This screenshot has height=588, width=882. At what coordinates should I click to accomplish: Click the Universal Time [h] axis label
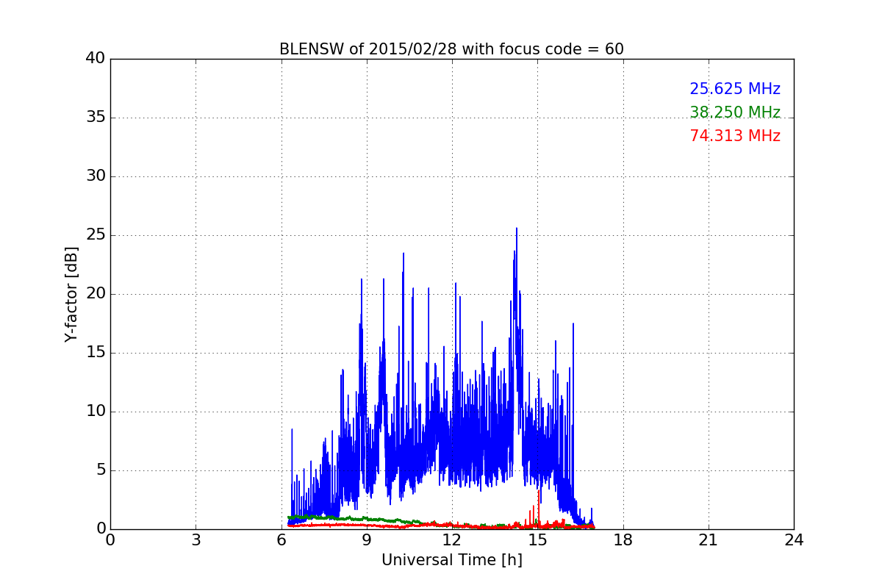pyautogui.click(x=451, y=560)
